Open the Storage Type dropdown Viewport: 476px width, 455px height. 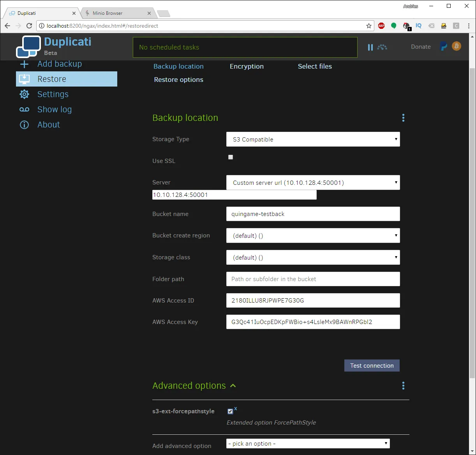[x=313, y=139]
